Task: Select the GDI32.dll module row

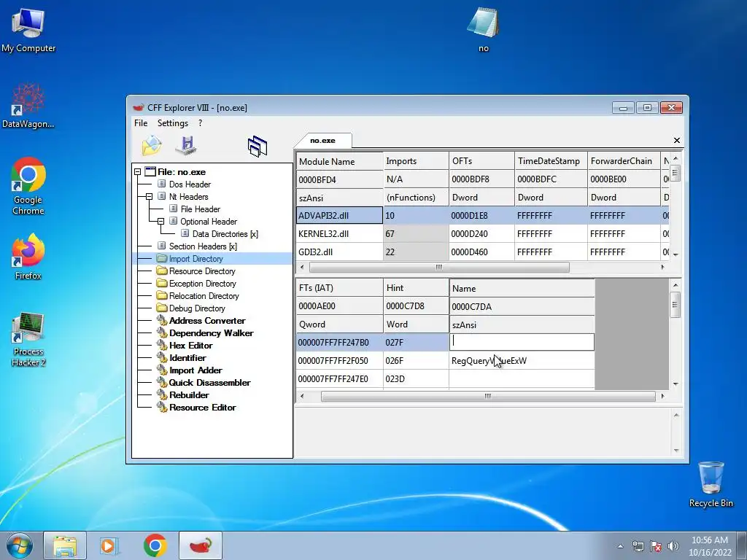Action: click(483, 252)
